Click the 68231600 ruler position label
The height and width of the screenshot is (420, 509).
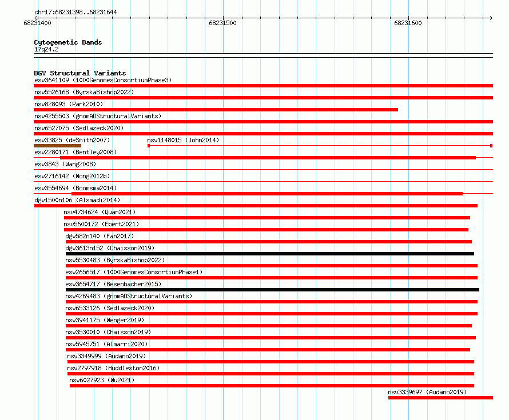408,23
